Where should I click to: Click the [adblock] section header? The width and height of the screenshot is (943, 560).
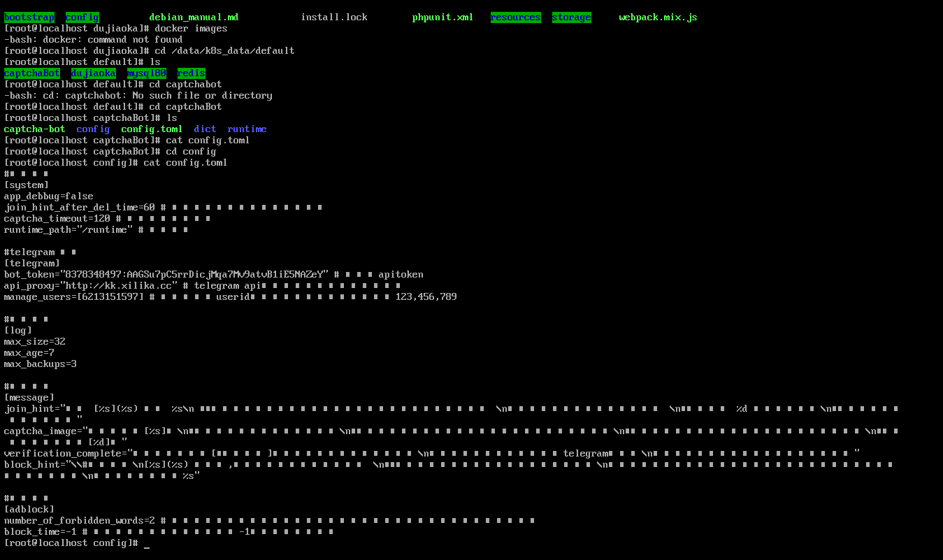[x=29, y=510]
